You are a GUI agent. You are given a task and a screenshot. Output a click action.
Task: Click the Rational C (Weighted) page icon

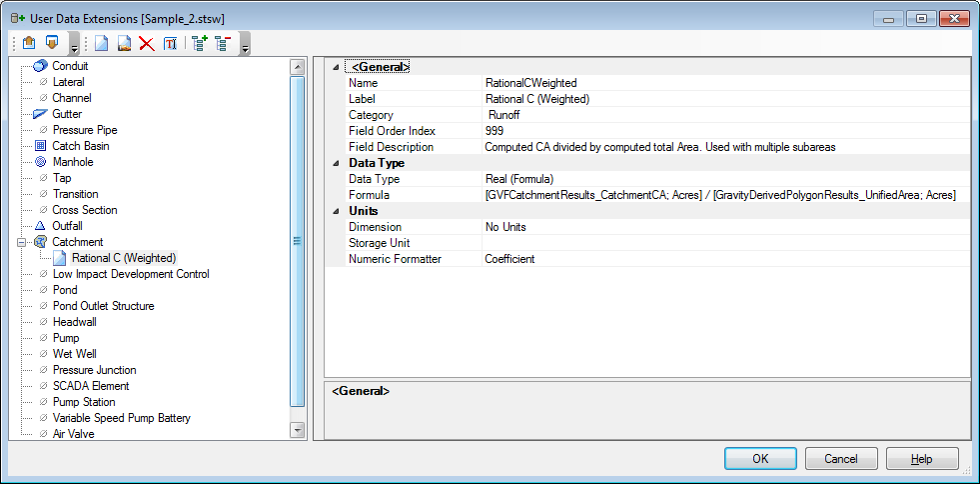click(60, 258)
